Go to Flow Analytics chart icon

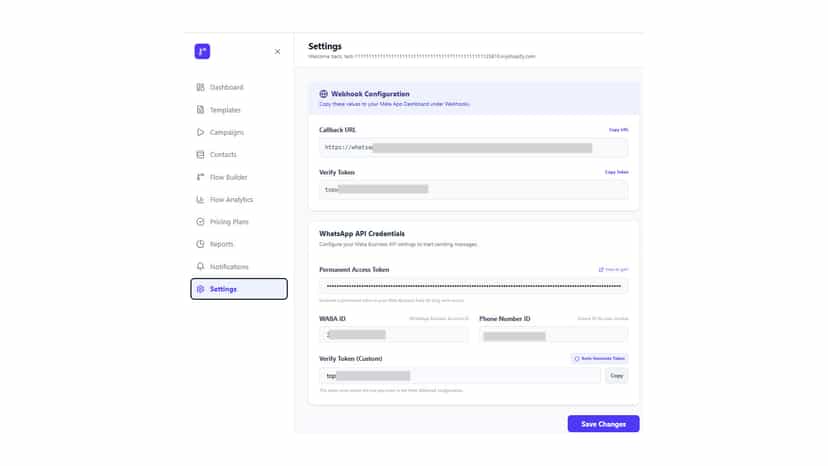point(200,200)
